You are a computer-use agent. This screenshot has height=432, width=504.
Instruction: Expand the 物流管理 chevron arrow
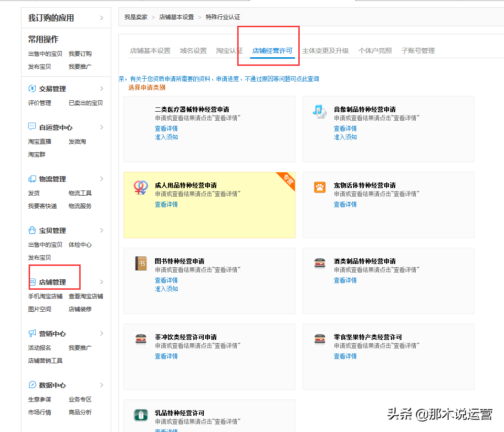(102, 179)
